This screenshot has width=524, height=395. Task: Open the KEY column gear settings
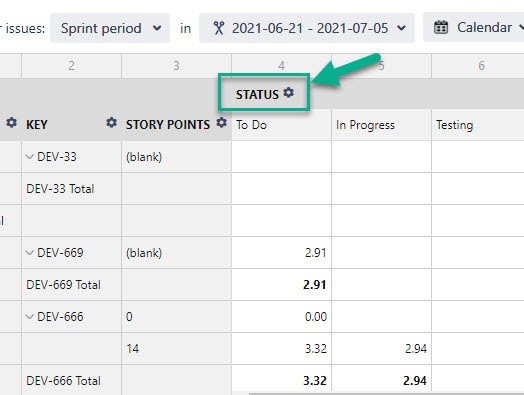pos(111,123)
